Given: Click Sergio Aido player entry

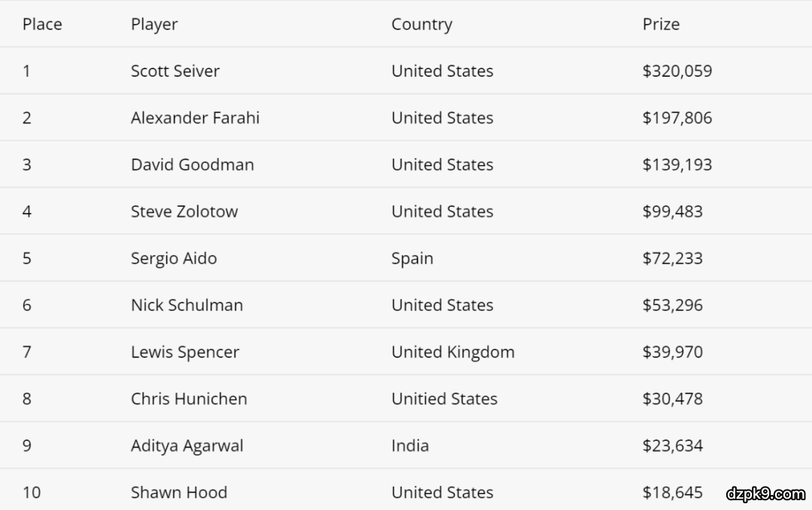Looking at the screenshot, I should pos(174,258).
